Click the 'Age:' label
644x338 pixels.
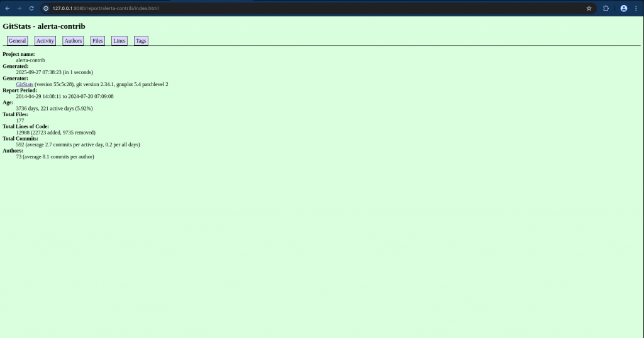tap(8, 102)
